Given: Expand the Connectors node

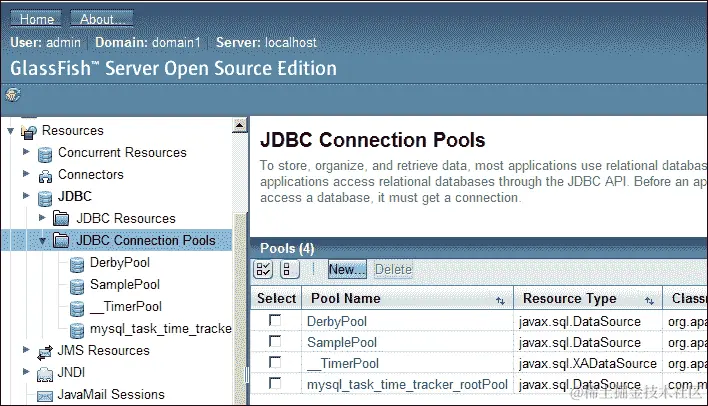Looking at the screenshot, I should (x=26, y=174).
